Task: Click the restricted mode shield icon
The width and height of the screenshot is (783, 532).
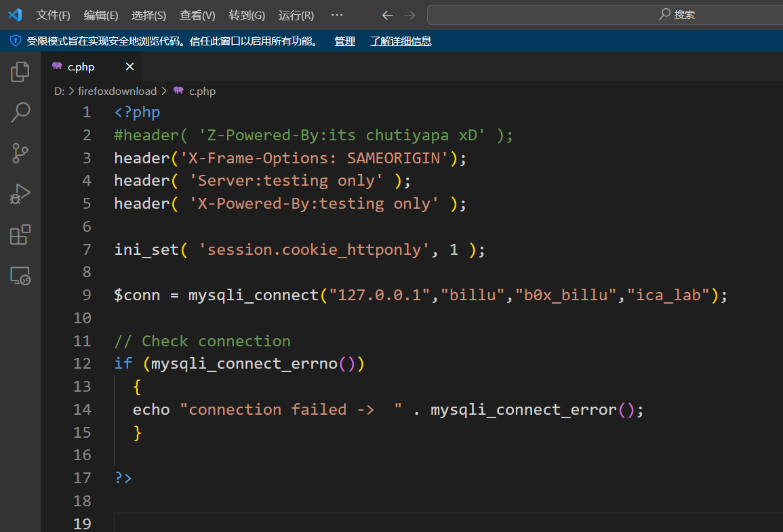Action: [x=16, y=41]
